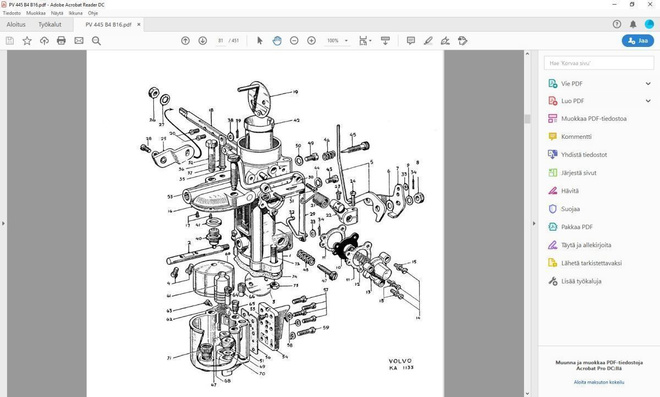Viewport: 660px width, 397px height.
Task: Save the file with the floppy icon
Action: click(10, 41)
